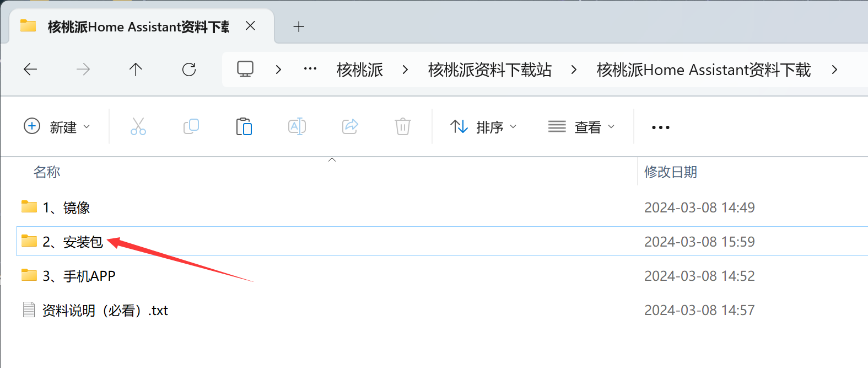This screenshot has width=868, height=368.
Task: Click date 2024-03-08 14:49
Action: (x=699, y=207)
